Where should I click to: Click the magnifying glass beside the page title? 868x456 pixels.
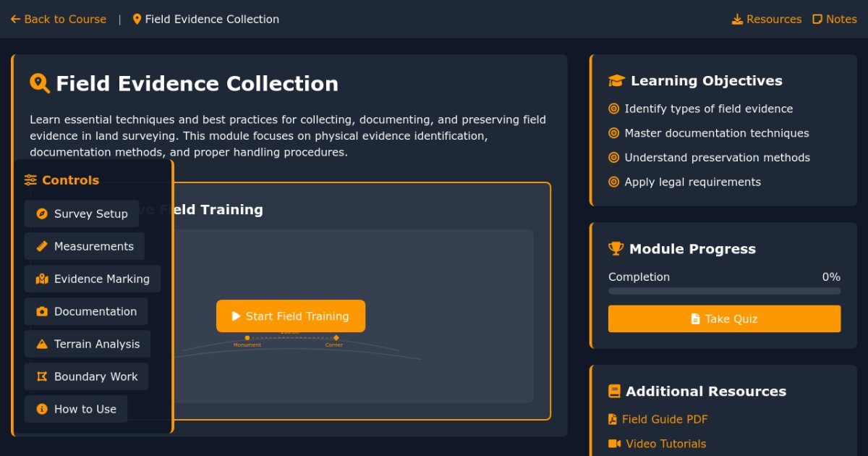pyautogui.click(x=39, y=83)
